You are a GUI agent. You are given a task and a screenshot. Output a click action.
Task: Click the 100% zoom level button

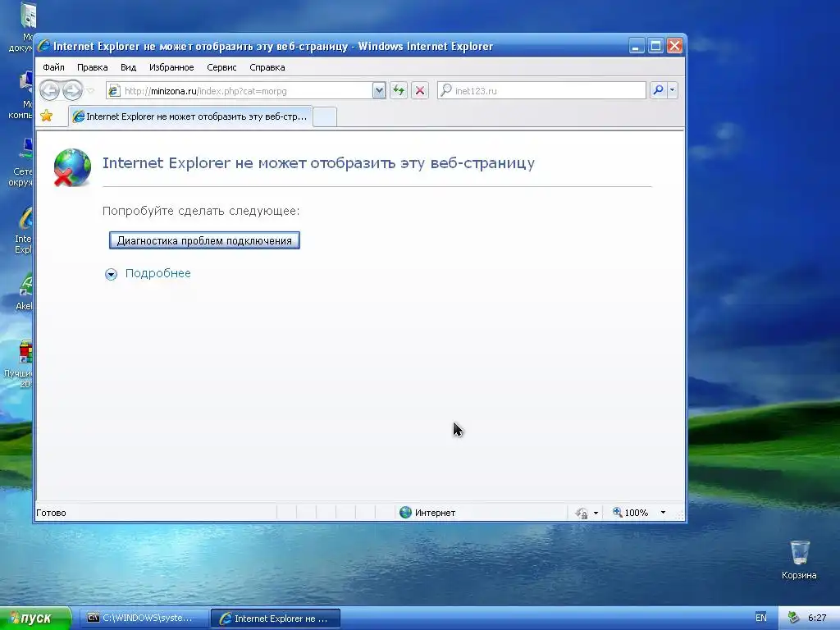tap(631, 513)
